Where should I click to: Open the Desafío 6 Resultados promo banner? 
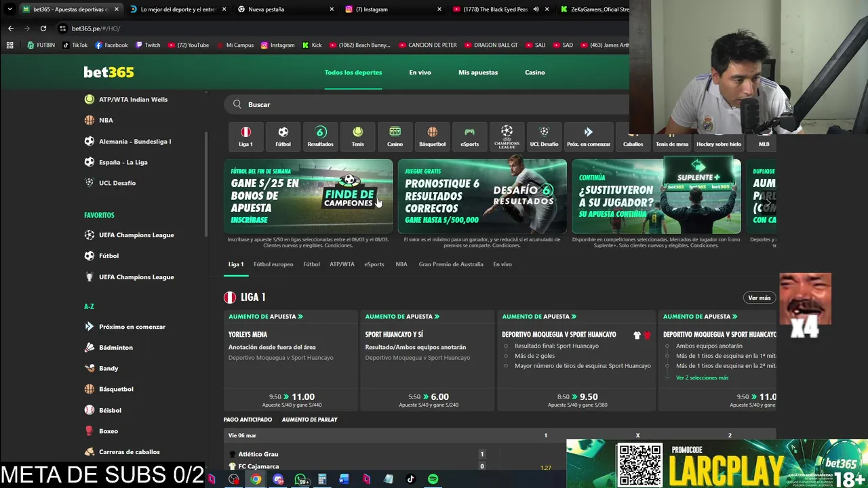pos(482,196)
